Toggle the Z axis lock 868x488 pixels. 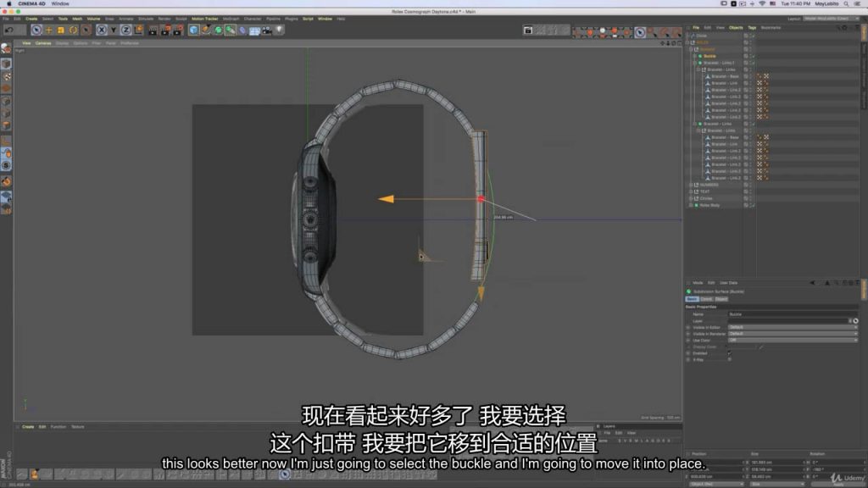(x=125, y=30)
